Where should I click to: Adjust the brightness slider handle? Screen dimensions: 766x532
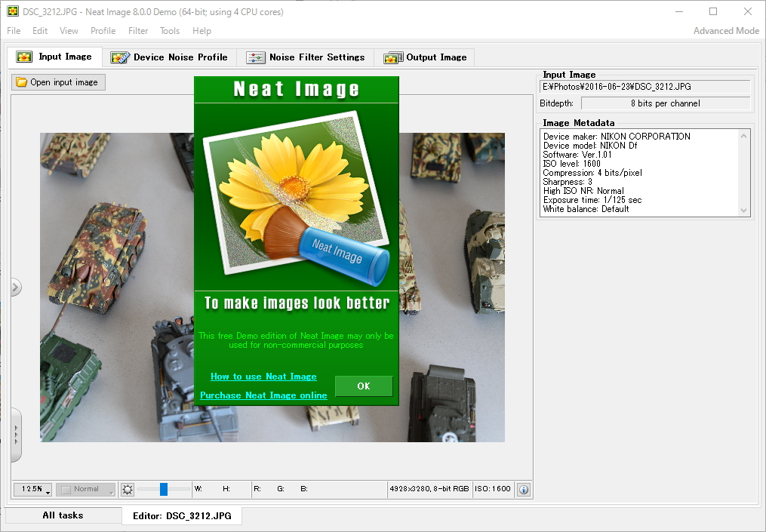(x=163, y=489)
